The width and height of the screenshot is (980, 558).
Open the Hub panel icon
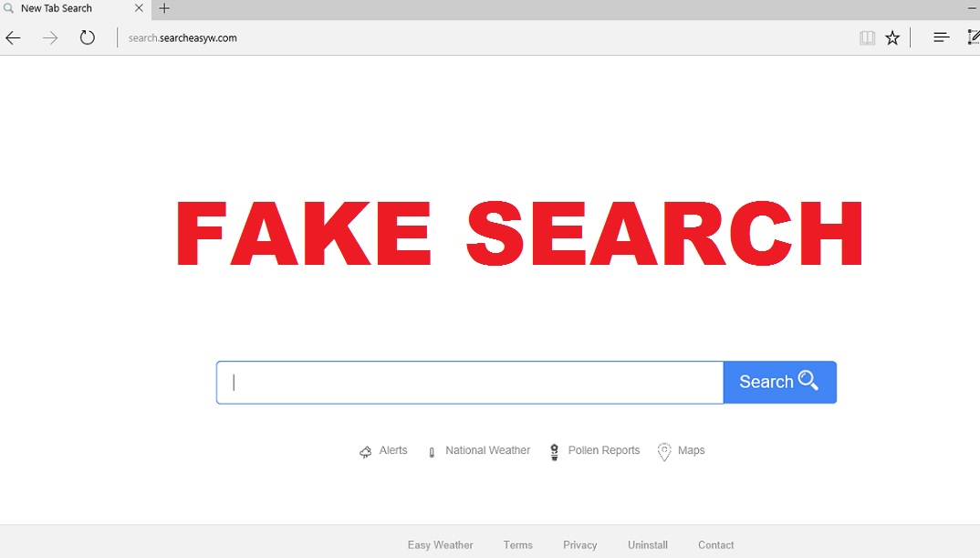tap(940, 37)
